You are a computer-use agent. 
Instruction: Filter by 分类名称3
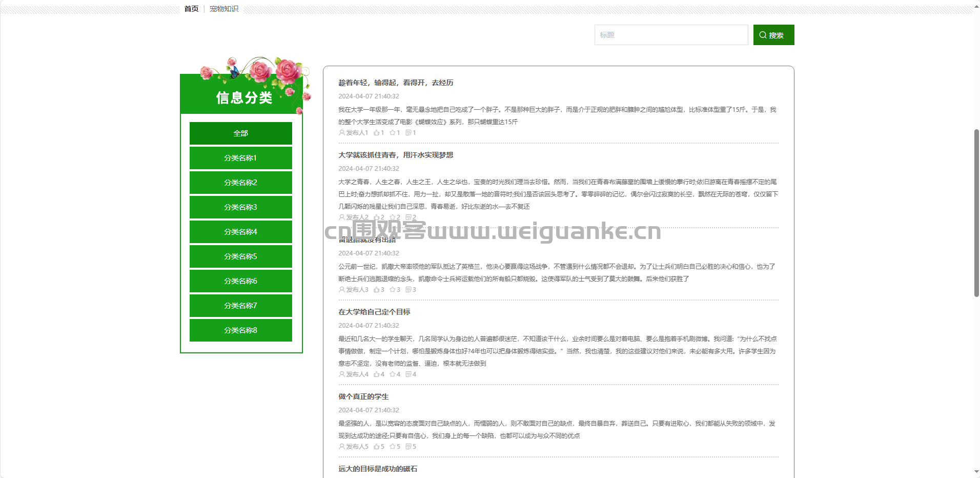pos(241,207)
